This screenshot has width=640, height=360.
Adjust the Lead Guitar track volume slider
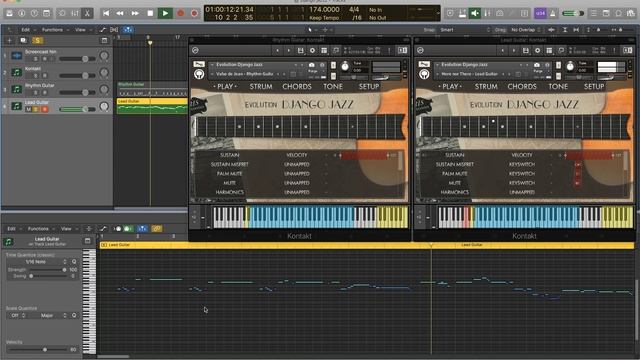77,109
